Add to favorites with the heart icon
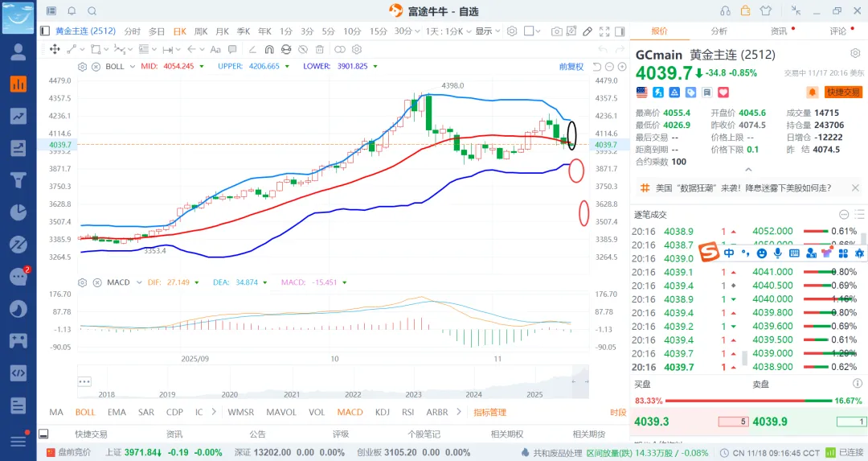The width and height of the screenshot is (868, 461). (723, 93)
